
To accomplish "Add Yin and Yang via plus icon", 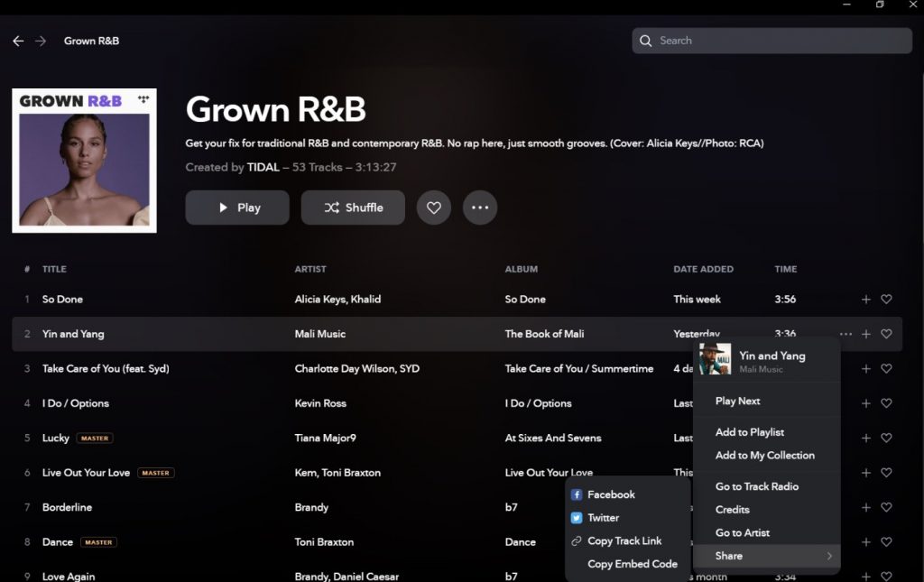I will [x=865, y=334].
